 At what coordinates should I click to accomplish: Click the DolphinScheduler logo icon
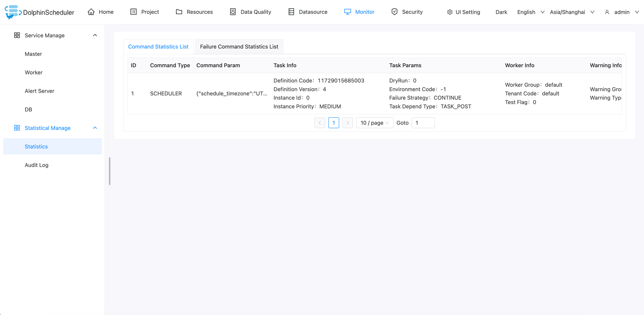(x=12, y=12)
